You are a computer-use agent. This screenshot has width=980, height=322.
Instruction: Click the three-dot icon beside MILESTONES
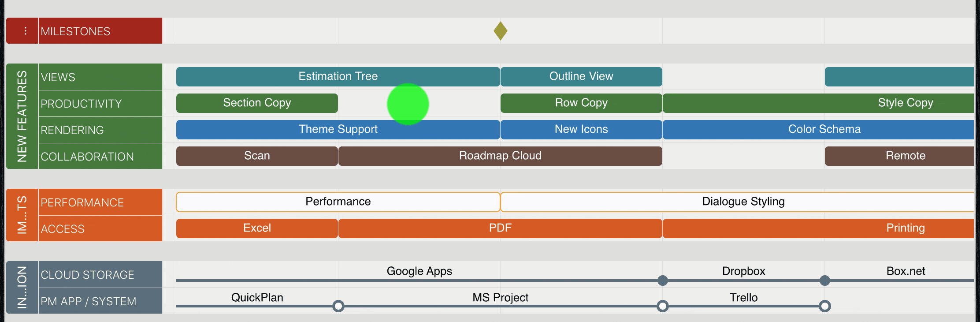click(x=25, y=31)
